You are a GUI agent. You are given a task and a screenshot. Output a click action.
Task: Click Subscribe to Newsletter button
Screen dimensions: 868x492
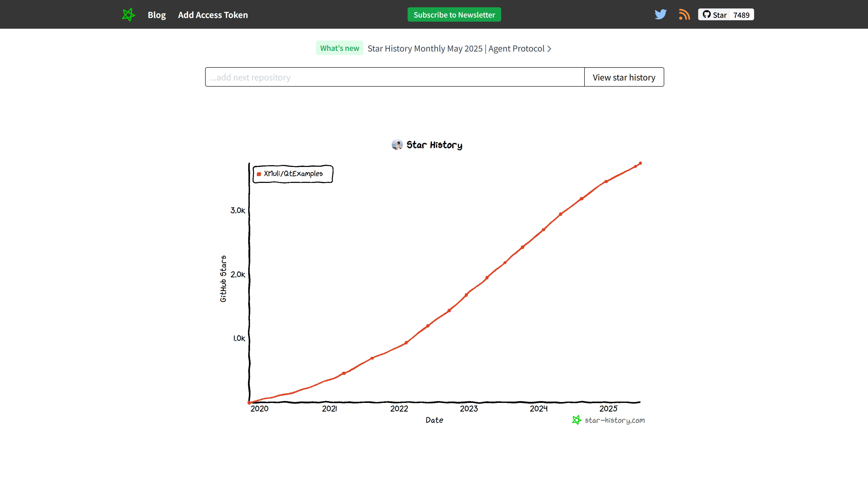454,15
